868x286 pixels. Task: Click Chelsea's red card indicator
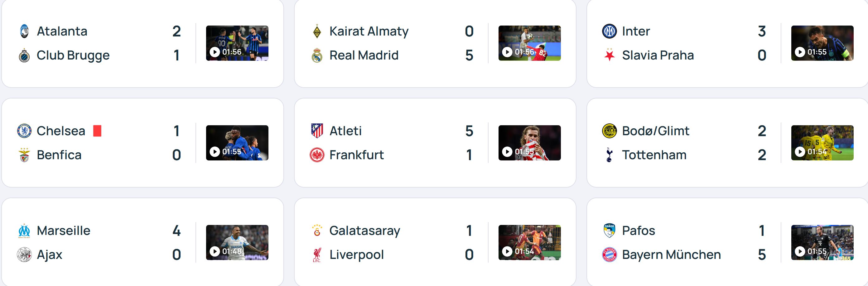point(97,131)
